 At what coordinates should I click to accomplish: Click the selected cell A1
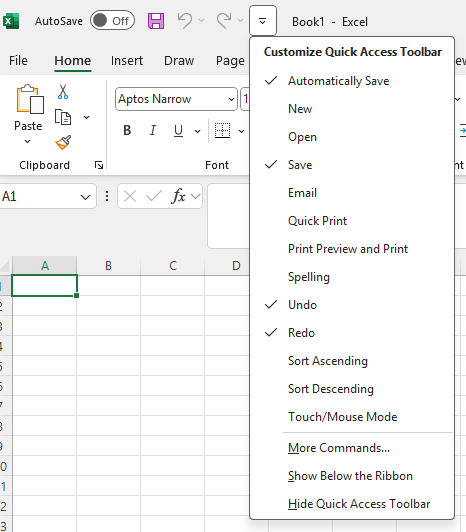click(44, 286)
